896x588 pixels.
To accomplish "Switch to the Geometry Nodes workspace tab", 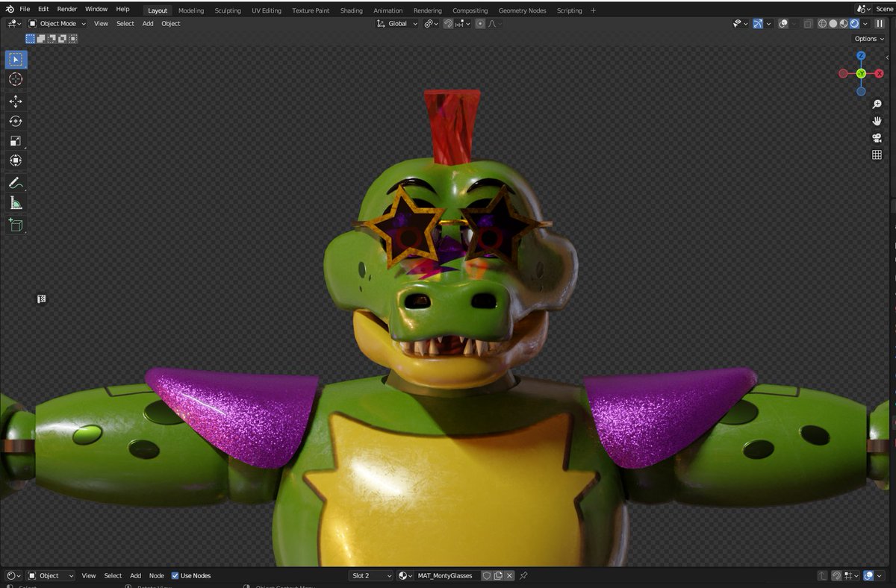I will pyautogui.click(x=522, y=10).
